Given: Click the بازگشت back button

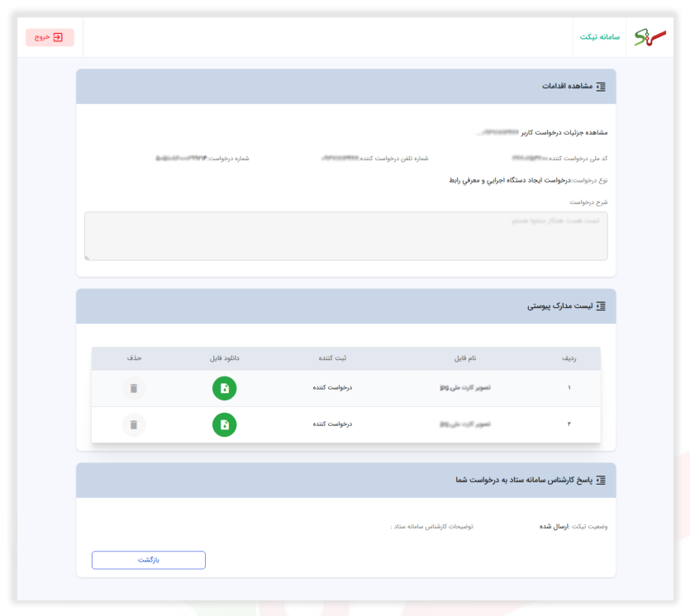Looking at the screenshot, I should pyautogui.click(x=149, y=560).
